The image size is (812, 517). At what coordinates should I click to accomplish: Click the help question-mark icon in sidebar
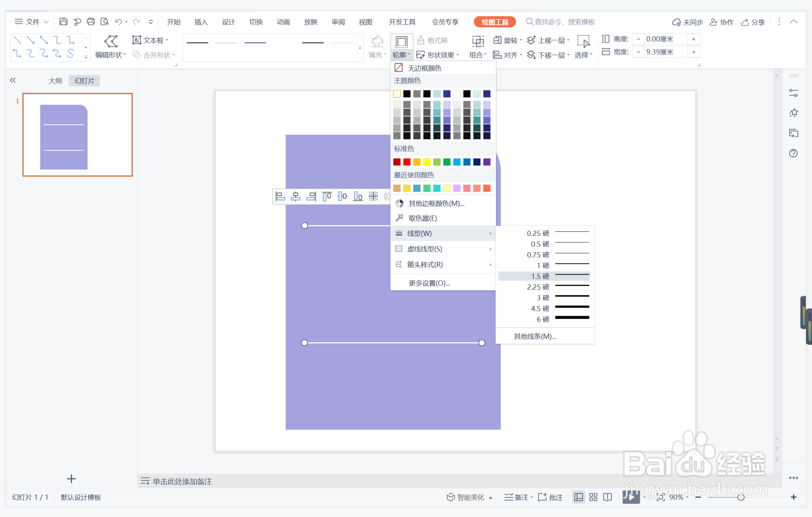click(x=793, y=153)
